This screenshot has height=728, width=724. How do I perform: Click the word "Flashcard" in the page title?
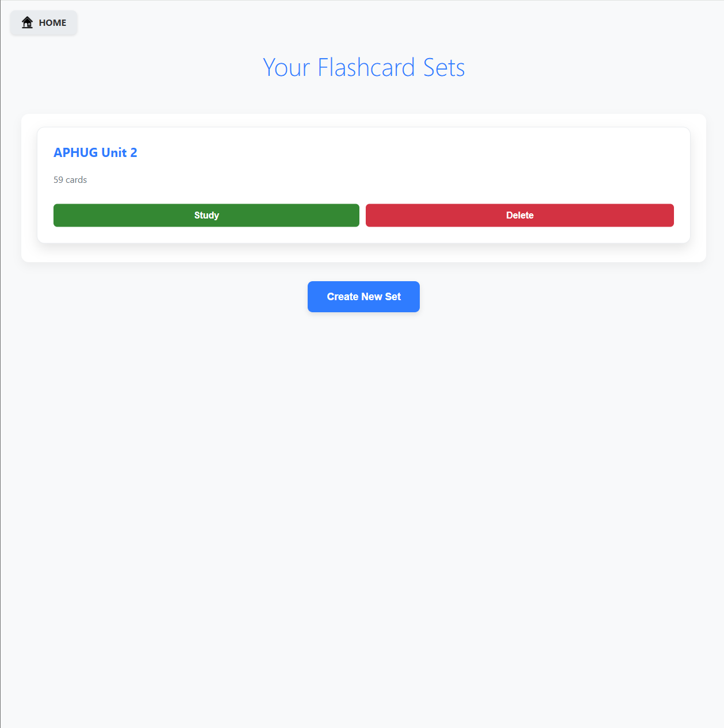coord(366,67)
